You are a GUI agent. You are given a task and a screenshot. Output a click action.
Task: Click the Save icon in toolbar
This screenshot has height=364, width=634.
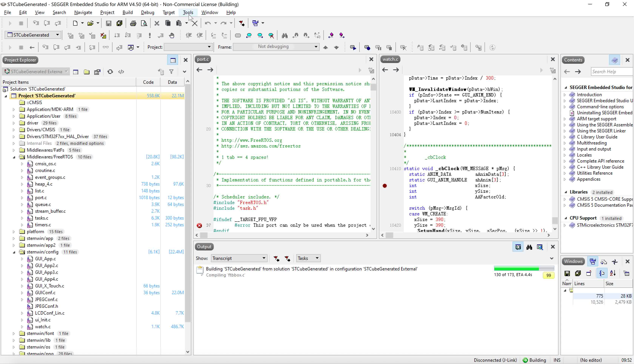pos(108,23)
